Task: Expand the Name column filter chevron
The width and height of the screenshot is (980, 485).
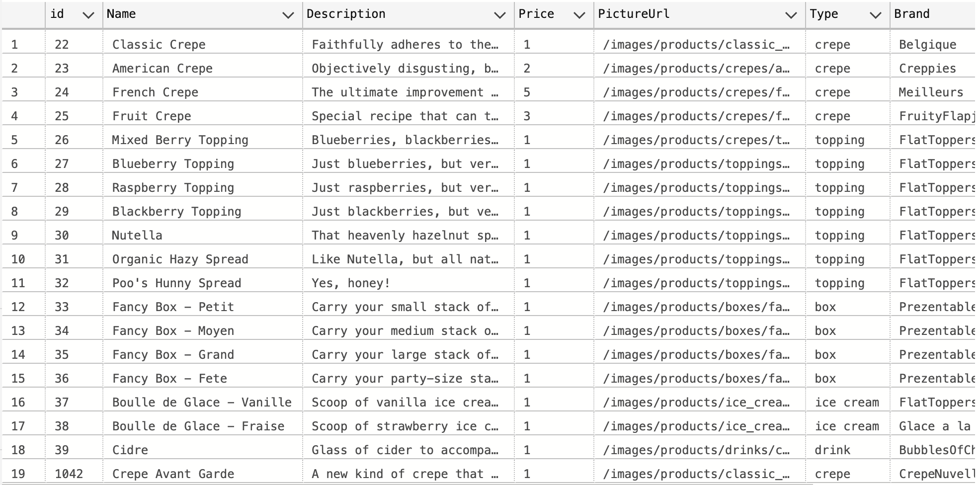Action: tap(288, 15)
